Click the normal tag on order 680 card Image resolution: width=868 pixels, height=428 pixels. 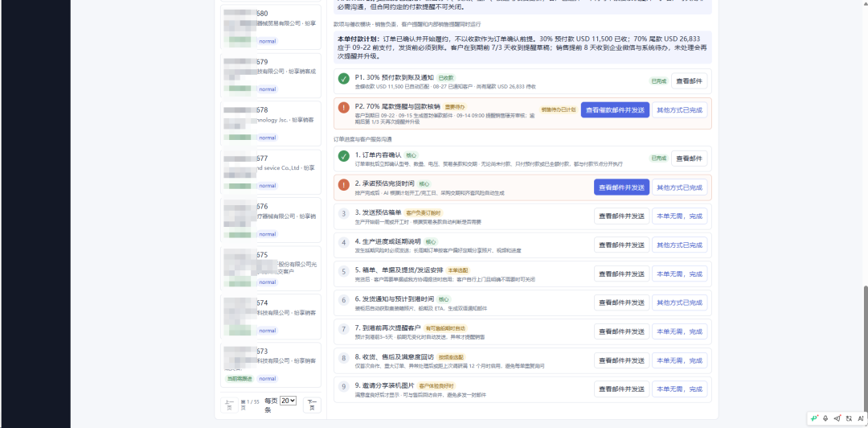(x=268, y=41)
